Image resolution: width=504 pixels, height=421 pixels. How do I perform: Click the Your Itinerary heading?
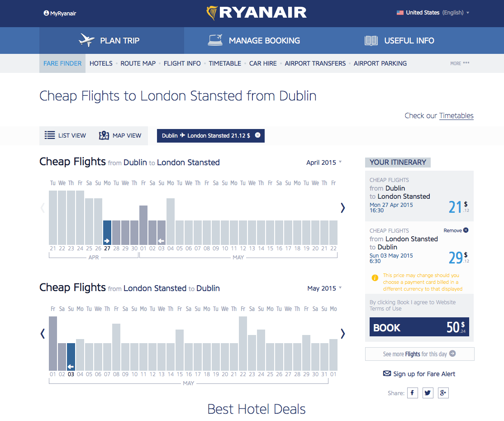[398, 163]
